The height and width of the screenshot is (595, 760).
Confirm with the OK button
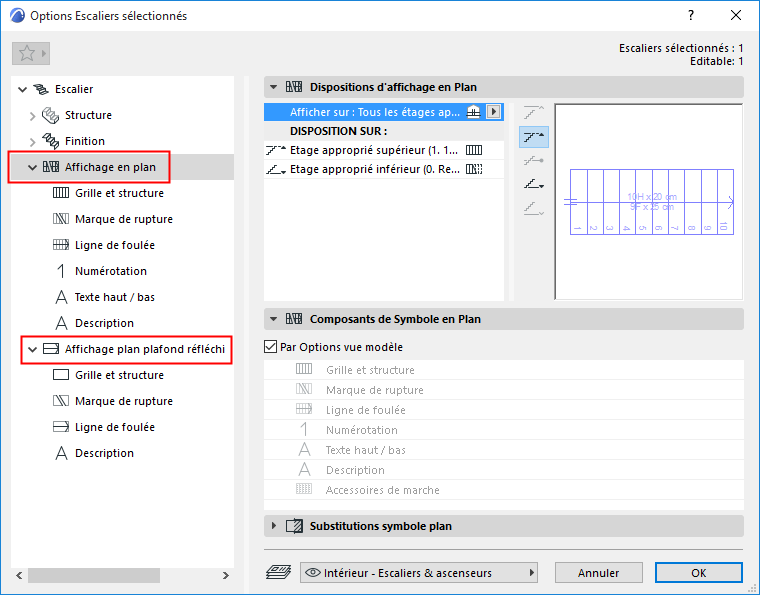pyautogui.click(x=698, y=573)
